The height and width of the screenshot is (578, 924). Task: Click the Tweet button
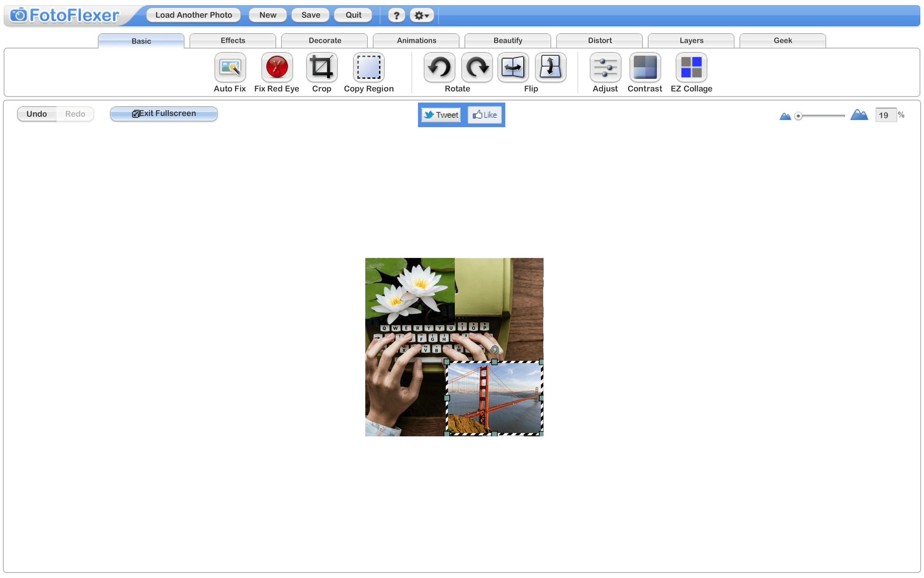pyautogui.click(x=440, y=114)
